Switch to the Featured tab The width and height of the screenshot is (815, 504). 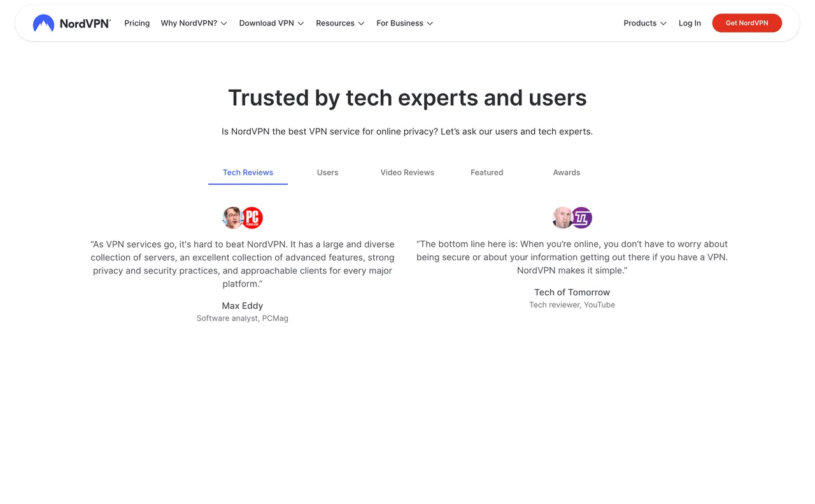tap(486, 172)
